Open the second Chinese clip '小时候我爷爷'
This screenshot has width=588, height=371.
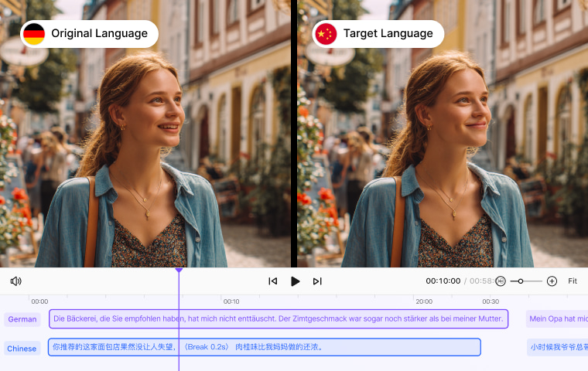pos(557,347)
